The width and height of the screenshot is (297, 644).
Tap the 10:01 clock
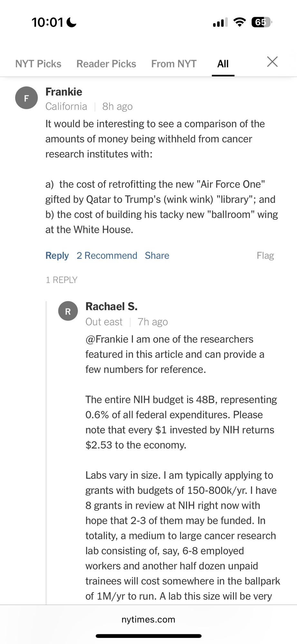coord(47,22)
